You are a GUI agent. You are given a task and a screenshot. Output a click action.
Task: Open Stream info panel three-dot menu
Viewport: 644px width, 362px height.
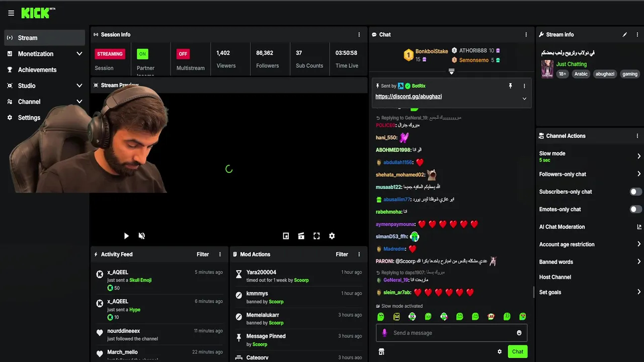pyautogui.click(x=637, y=35)
